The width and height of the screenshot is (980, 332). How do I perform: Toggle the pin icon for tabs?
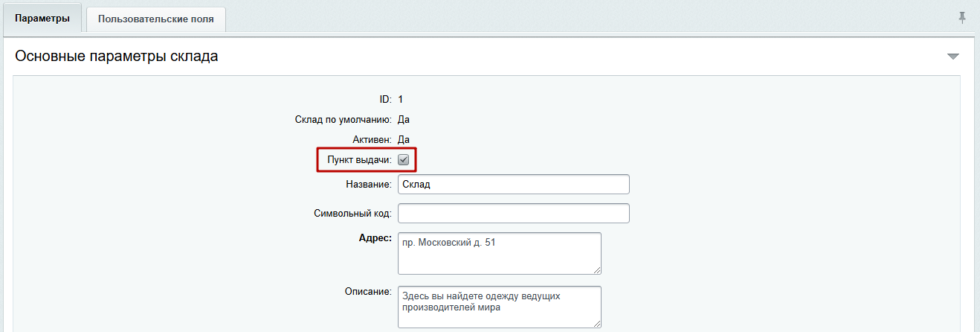coord(962,18)
